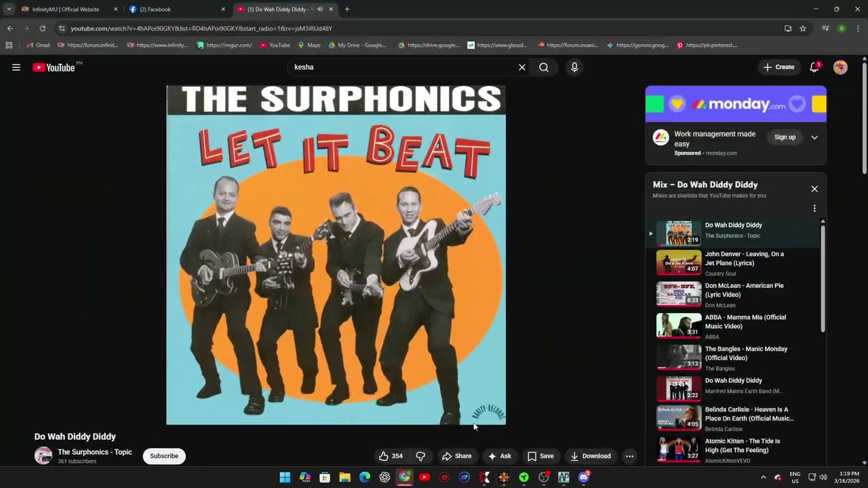Reload the current page

tap(42, 28)
